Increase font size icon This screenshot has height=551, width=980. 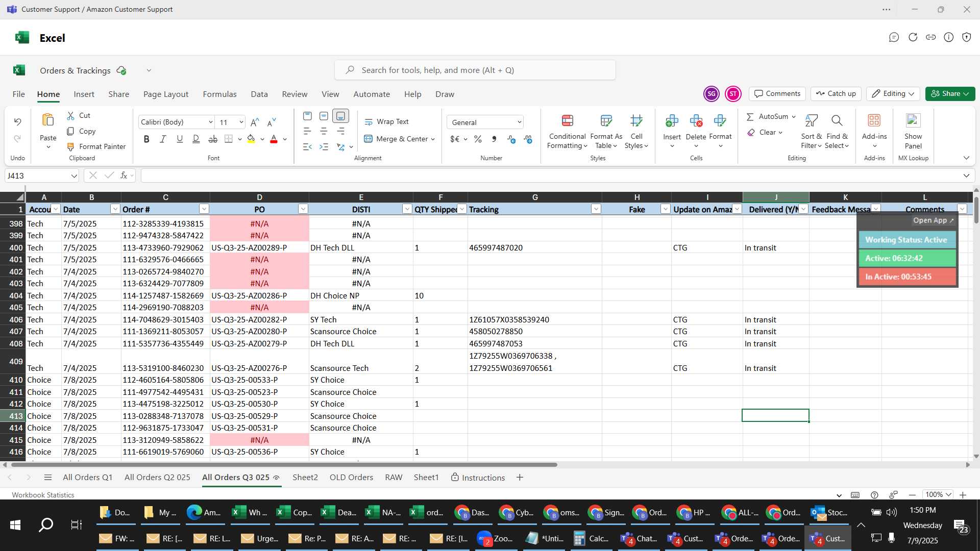255,122
